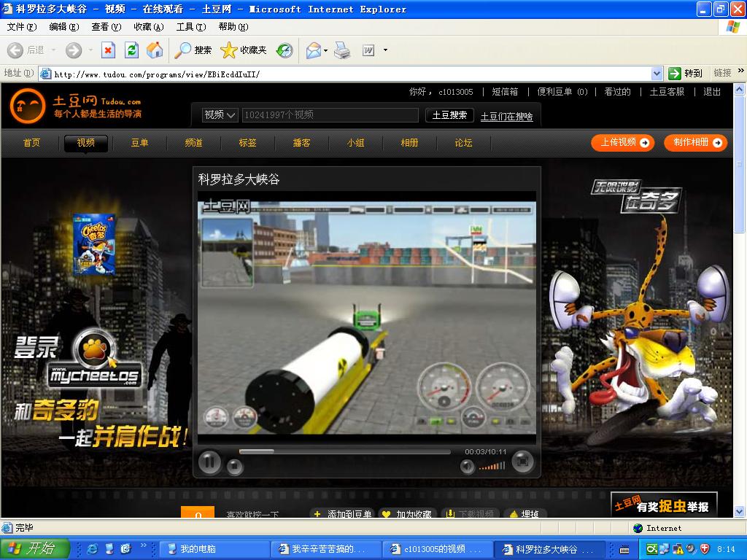Click the 退出 logout link
This screenshot has width=747, height=560.
pos(712,92)
